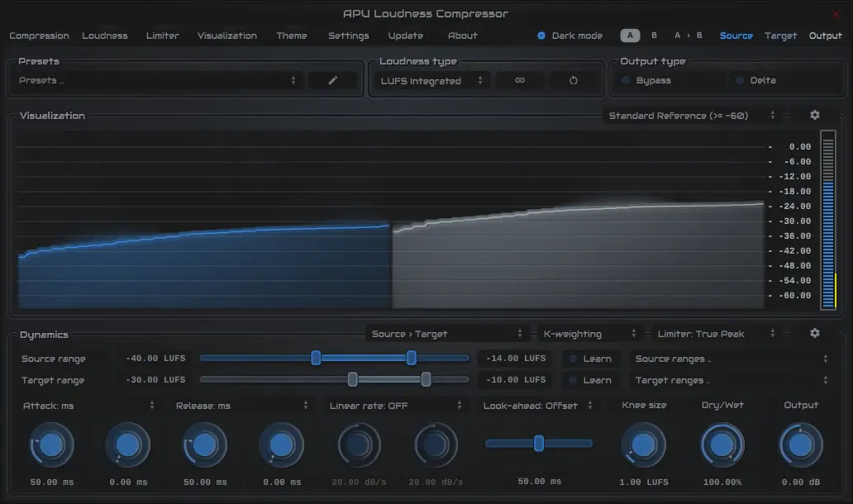Select the A state slot
The height and width of the screenshot is (504, 853).
coord(630,36)
